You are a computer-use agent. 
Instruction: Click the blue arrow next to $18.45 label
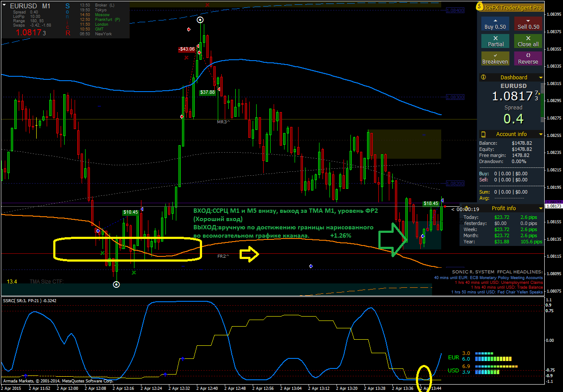tap(442, 200)
